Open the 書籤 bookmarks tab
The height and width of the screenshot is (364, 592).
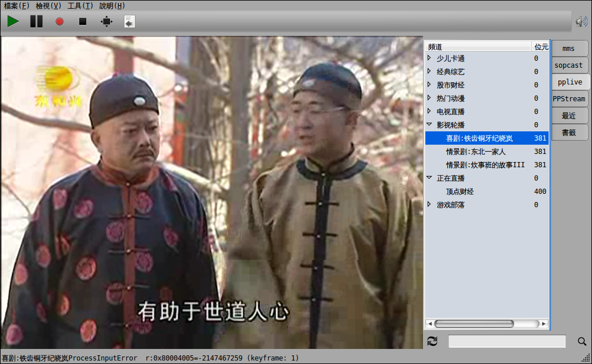(x=569, y=133)
